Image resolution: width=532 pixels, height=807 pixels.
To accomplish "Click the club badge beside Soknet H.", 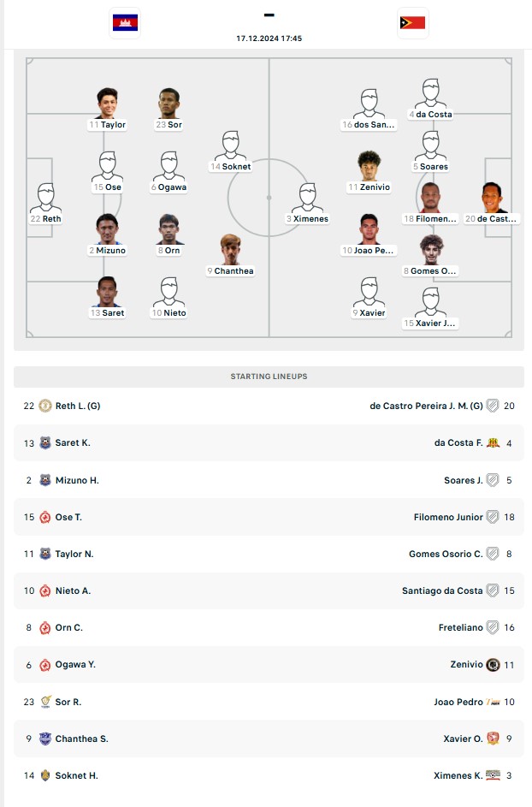I will click(x=45, y=775).
